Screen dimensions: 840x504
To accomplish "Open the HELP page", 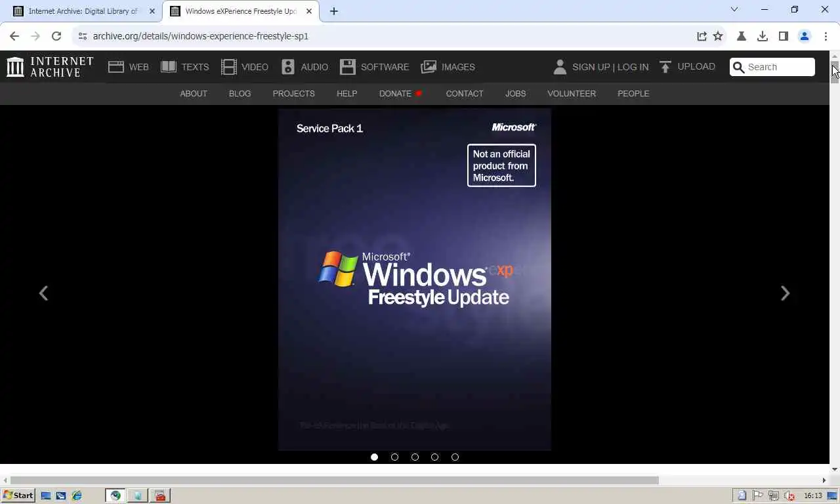I will coord(347,94).
